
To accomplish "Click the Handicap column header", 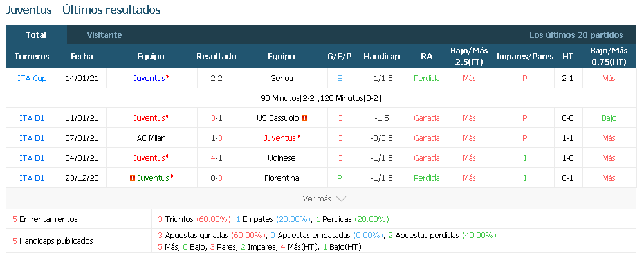I will [x=382, y=57].
